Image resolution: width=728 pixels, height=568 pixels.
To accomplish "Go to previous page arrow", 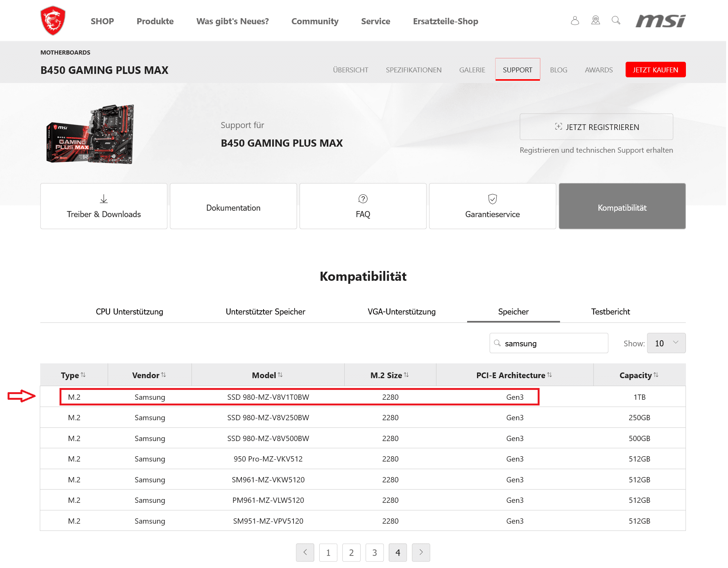I will [x=305, y=552].
